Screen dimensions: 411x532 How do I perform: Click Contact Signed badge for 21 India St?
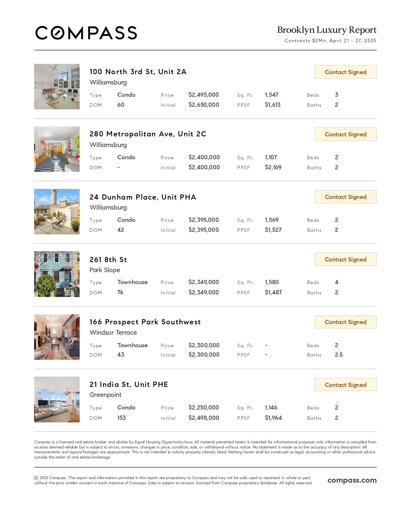346,385
